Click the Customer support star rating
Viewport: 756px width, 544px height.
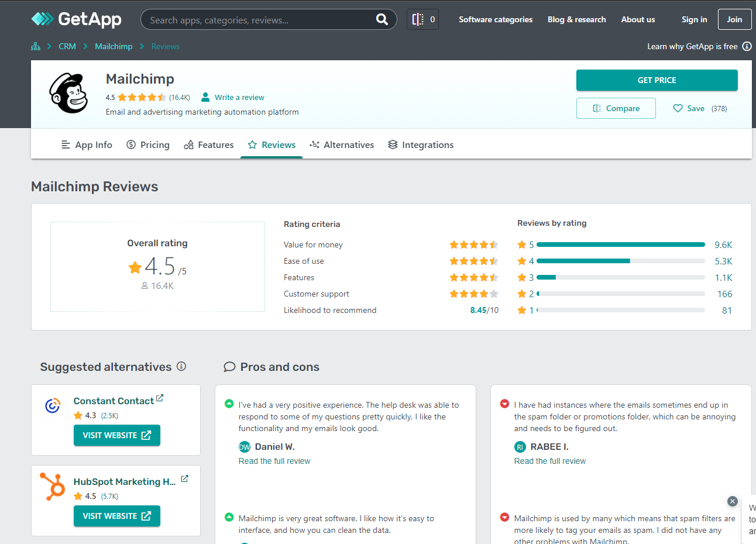(x=474, y=294)
